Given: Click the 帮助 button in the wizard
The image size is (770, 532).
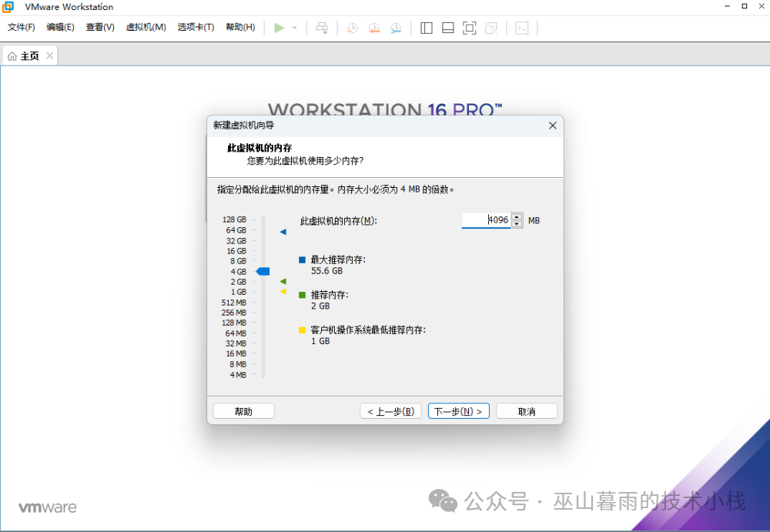Looking at the screenshot, I should point(243,410).
